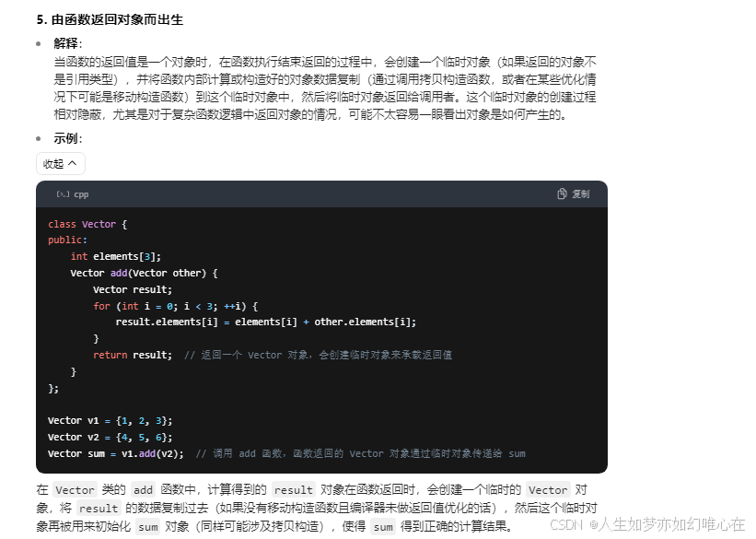
Task: Click heading '5. 由函数返回对象而出生'
Action: [x=110, y=19]
